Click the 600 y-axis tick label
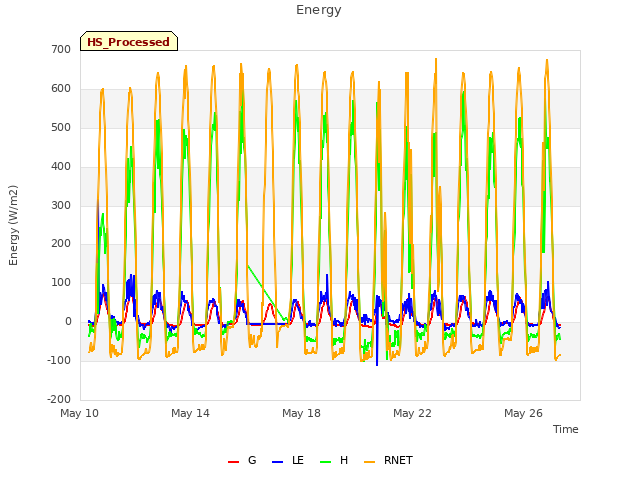The width and height of the screenshot is (640, 480). pyautogui.click(x=61, y=89)
